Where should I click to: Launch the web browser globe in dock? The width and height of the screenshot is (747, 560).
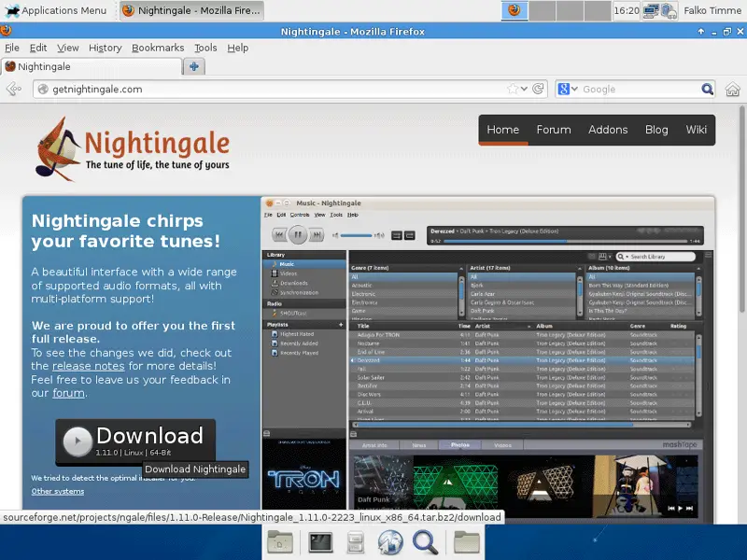[390, 542]
